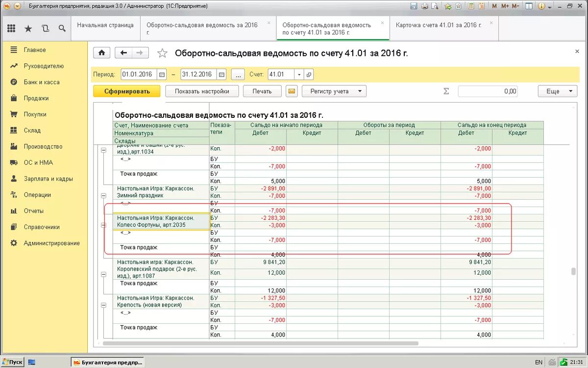This screenshot has width=588, height=368.
Task: Click the EN language indicator in tray
Action: pos(539,362)
